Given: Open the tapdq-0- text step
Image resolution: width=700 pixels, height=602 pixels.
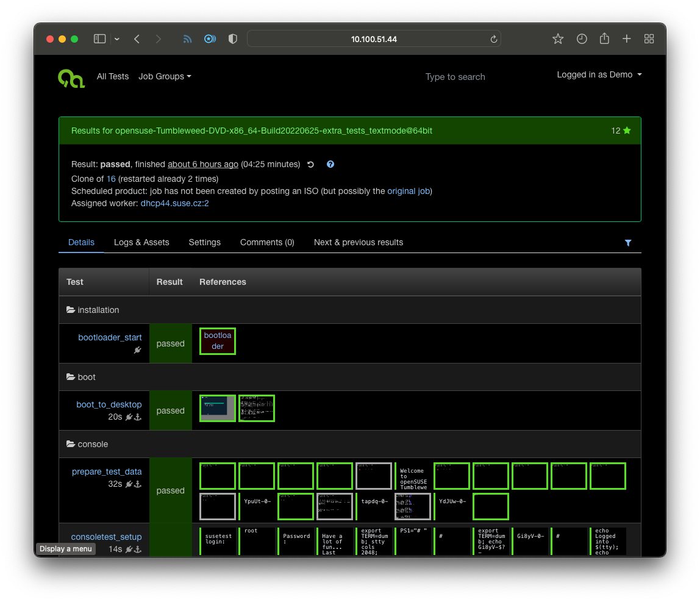Looking at the screenshot, I should (x=374, y=506).
